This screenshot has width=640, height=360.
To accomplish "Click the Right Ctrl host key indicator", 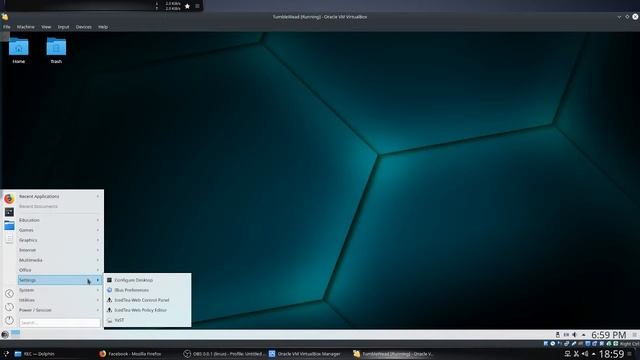I will tap(629, 344).
